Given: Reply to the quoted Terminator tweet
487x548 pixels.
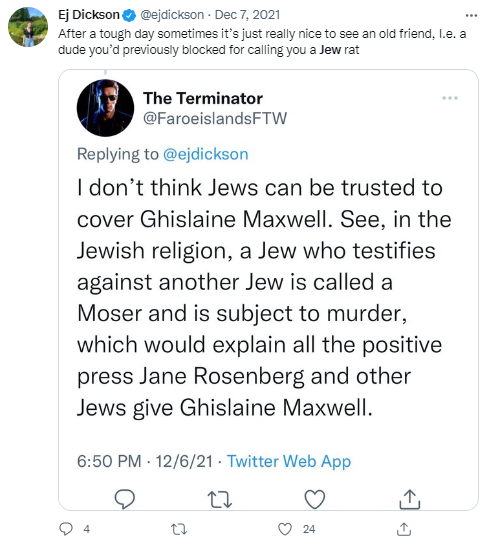Looking at the screenshot, I should click(125, 499).
